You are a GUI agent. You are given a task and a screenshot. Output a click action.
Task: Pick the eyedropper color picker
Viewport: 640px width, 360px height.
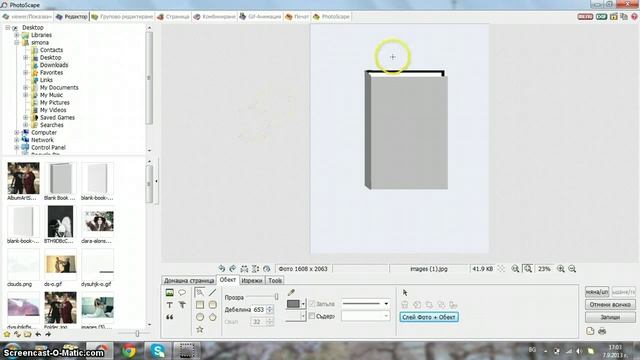[x=291, y=293]
